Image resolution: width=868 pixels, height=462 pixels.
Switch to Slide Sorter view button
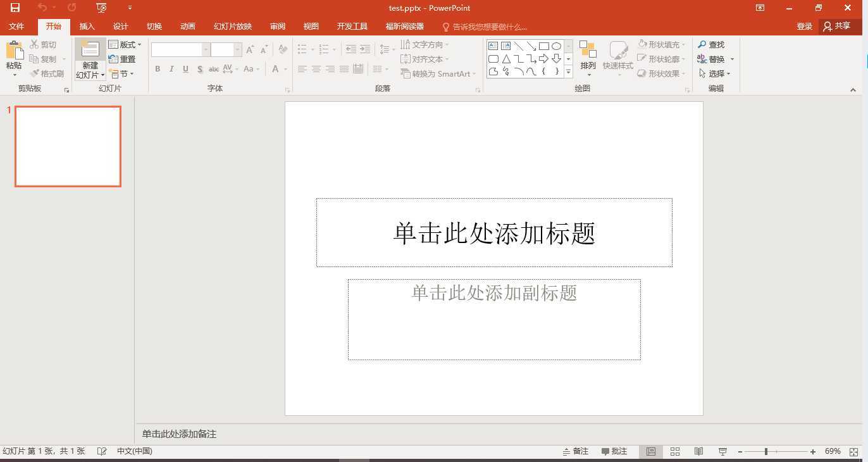click(x=675, y=451)
